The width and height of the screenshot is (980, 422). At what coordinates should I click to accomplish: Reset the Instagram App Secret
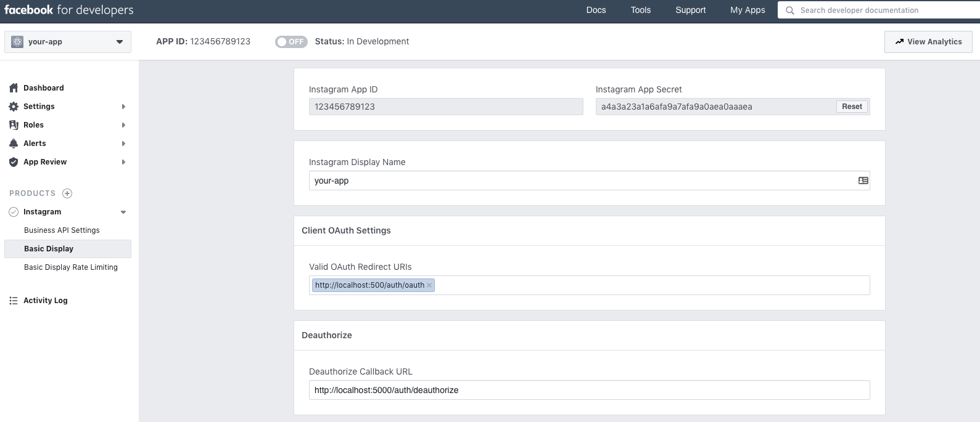pyautogui.click(x=852, y=107)
